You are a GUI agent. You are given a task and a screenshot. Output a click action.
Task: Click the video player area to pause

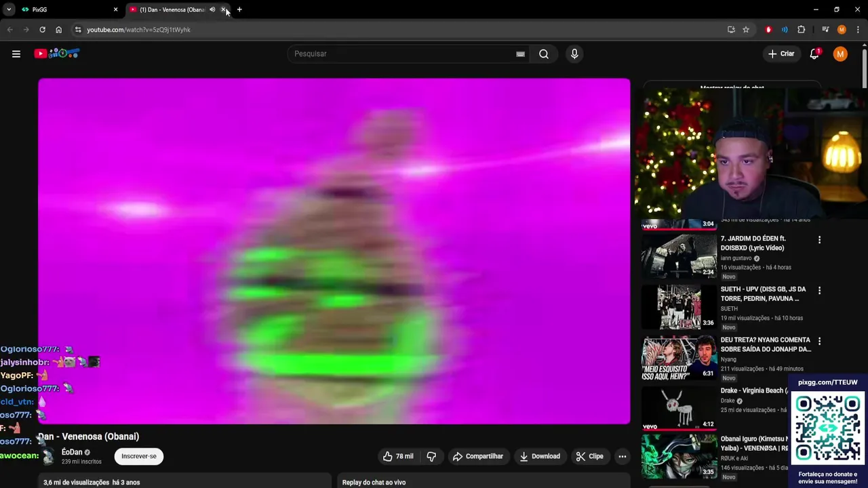point(334,251)
